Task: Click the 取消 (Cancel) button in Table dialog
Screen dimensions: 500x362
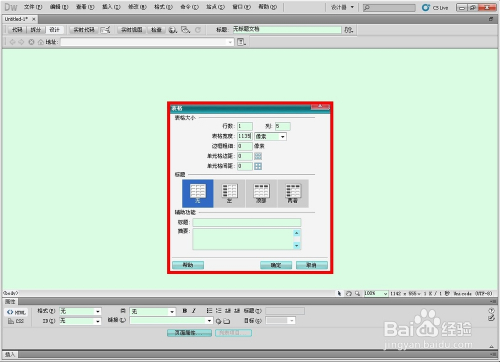Action: [x=312, y=265]
